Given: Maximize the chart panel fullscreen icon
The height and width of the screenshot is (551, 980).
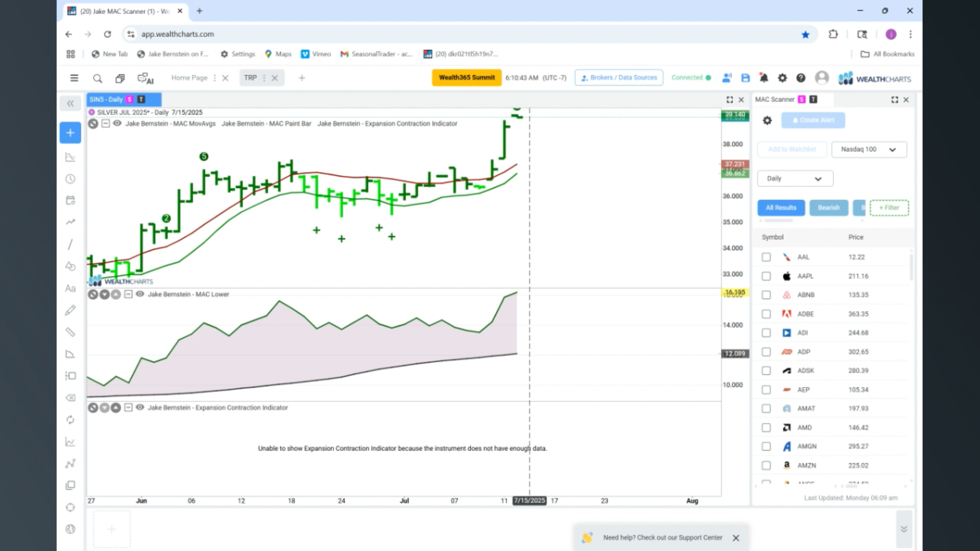Looking at the screenshot, I should 729,100.
